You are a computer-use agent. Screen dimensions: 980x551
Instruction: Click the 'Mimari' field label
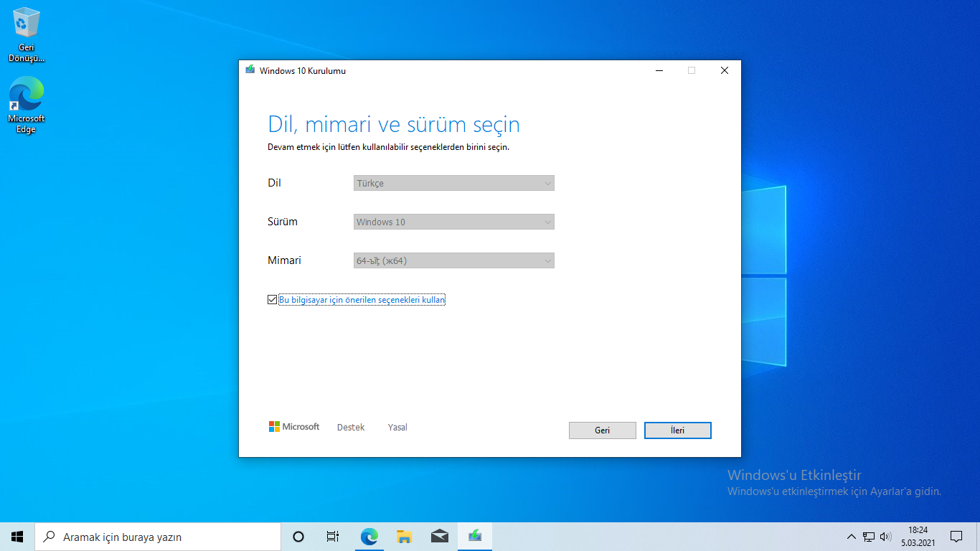click(x=284, y=260)
